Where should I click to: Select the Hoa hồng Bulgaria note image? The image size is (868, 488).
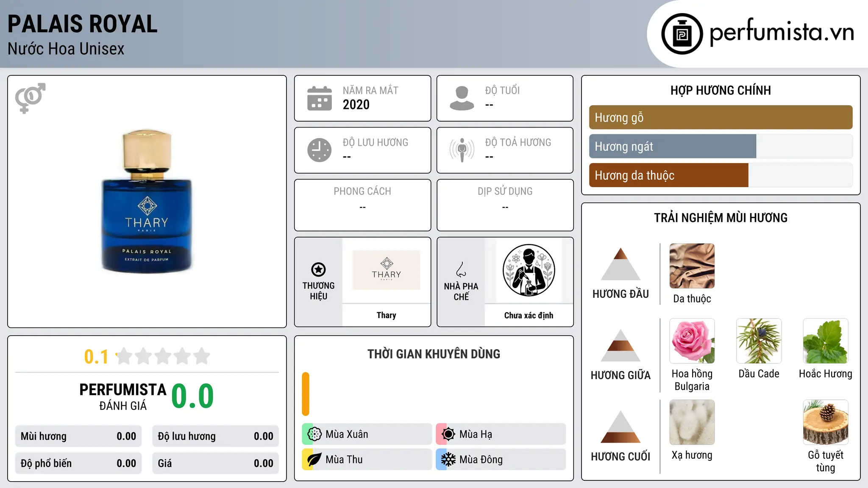[x=692, y=341]
